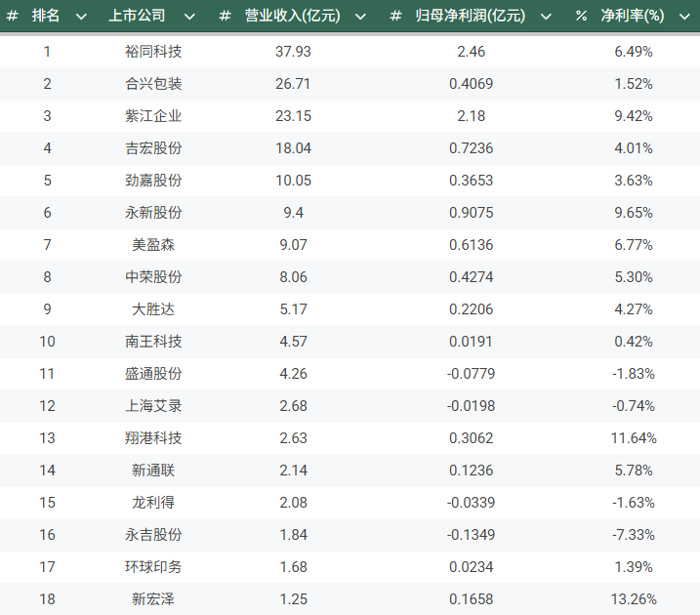Select net profit value 2.46

[x=471, y=52]
